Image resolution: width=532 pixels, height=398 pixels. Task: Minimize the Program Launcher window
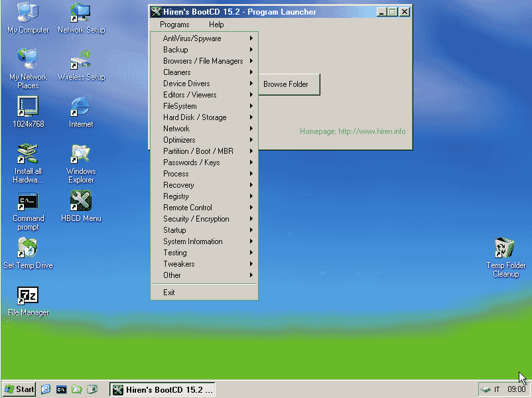point(381,12)
